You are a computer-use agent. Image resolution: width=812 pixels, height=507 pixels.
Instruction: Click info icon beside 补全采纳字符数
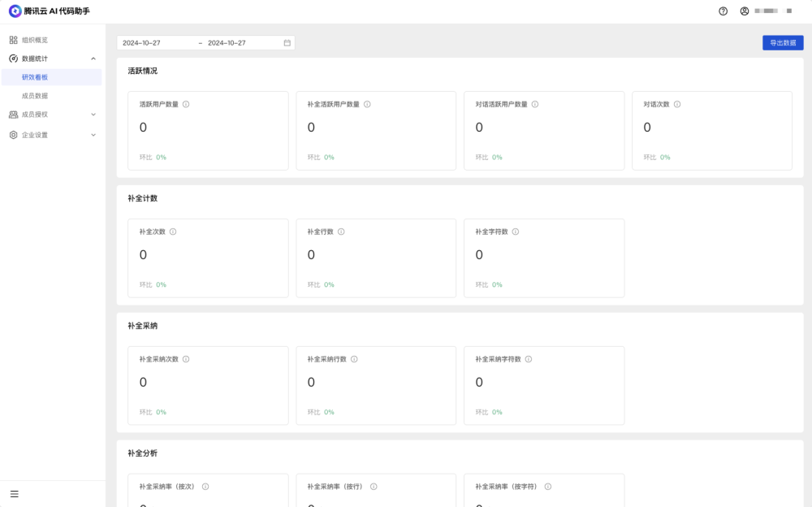point(529,359)
